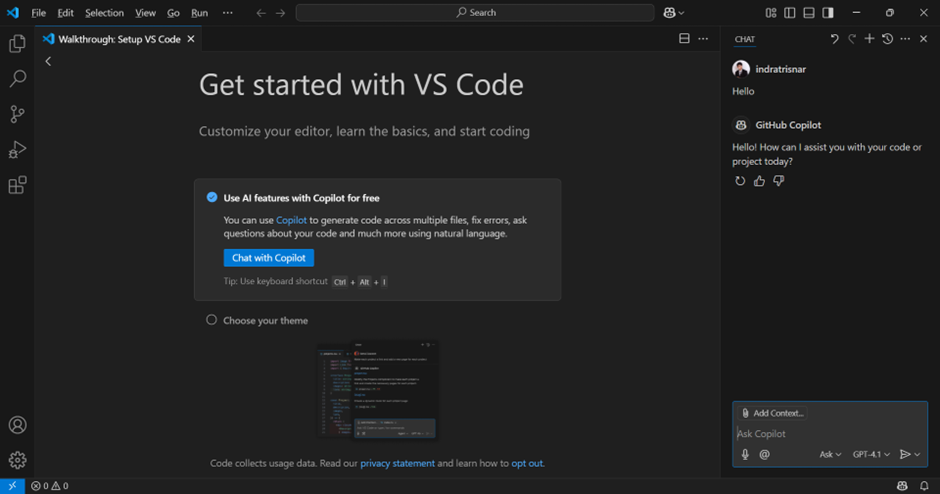The width and height of the screenshot is (940, 494).
Task: Click the walkthrough preview image
Action: 377,390
